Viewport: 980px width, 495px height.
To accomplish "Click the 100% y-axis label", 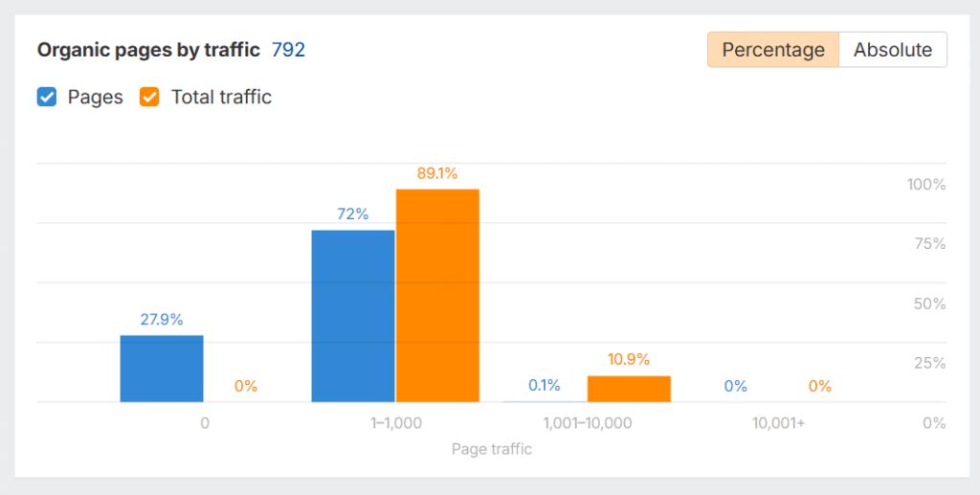I will click(926, 185).
